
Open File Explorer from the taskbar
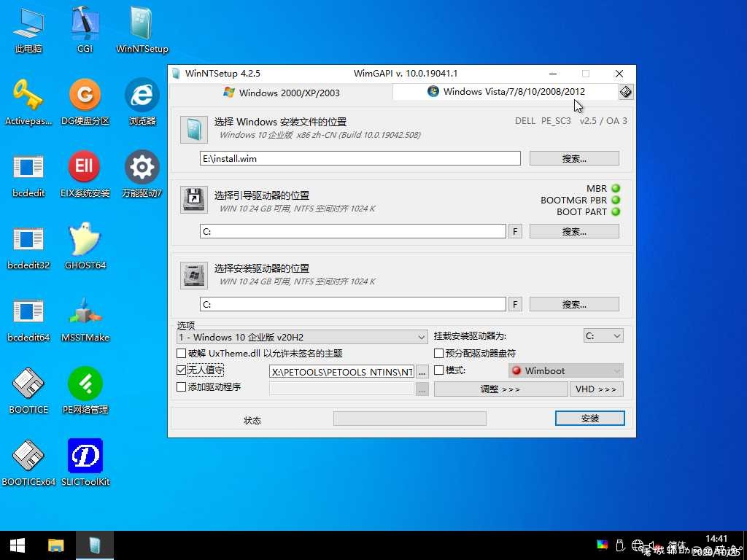point(55,545)
